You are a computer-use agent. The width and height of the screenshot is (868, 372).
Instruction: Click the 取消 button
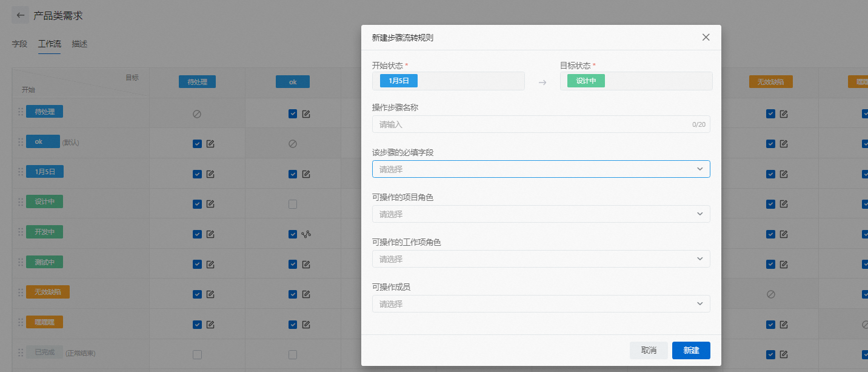click(x=649, y=351)
